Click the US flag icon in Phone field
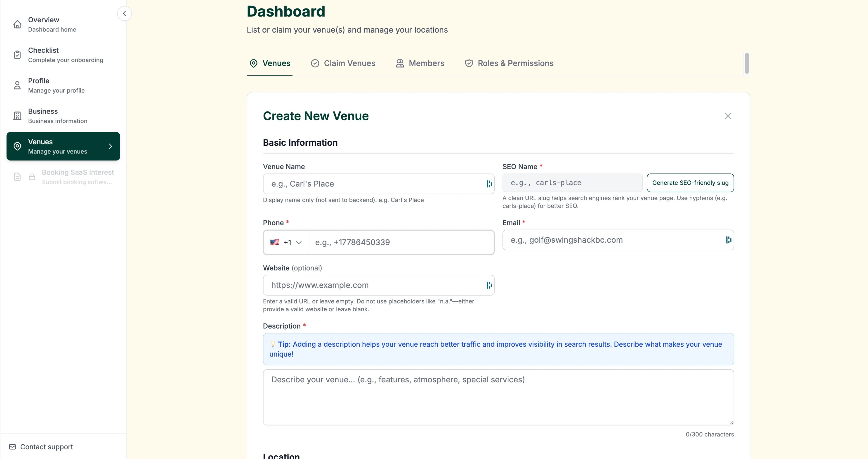Viewport: 868px width, 459px height. click(x=275, y=242)
